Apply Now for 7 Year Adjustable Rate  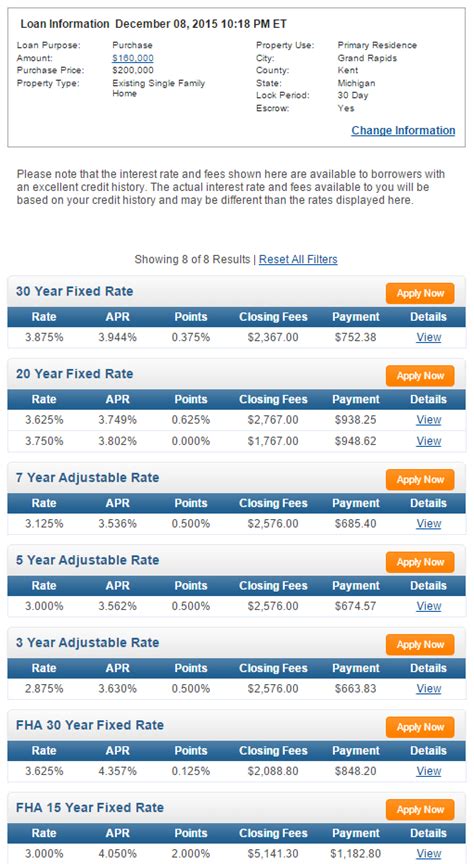click(420, 479)
